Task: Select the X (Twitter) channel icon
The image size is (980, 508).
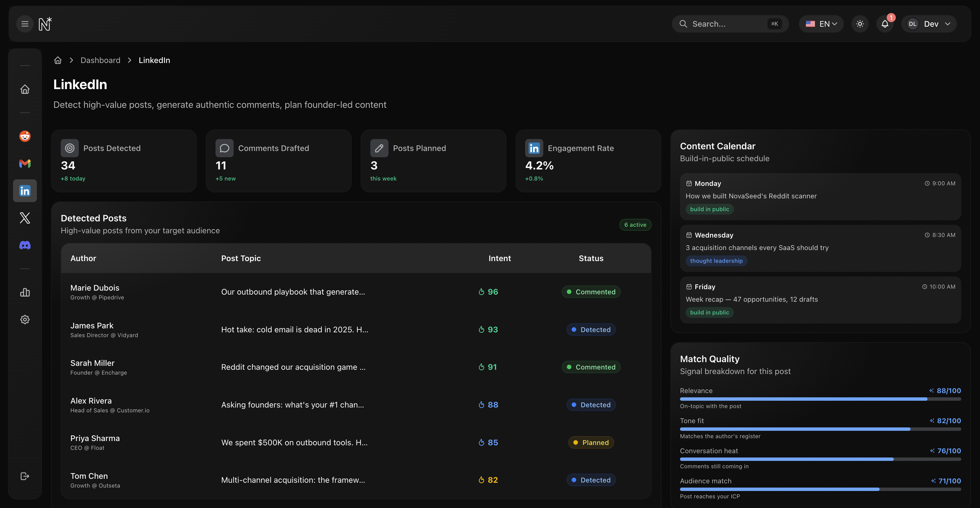Action: coord(25,218)
